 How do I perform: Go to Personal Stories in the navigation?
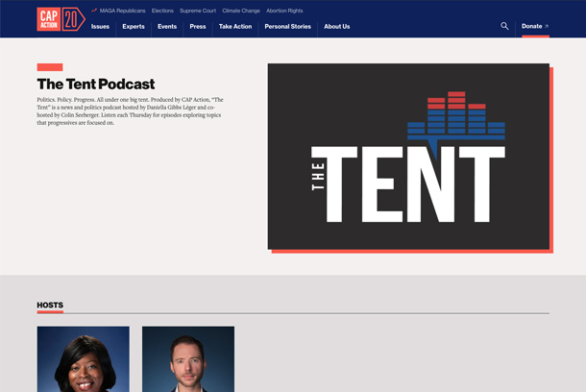tap(288, 27)
